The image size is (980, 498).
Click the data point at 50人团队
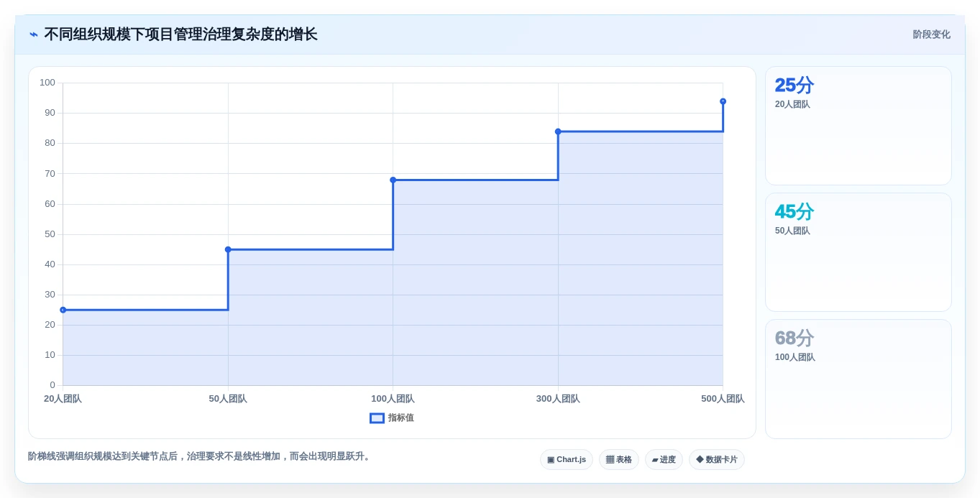click(228, 249)
